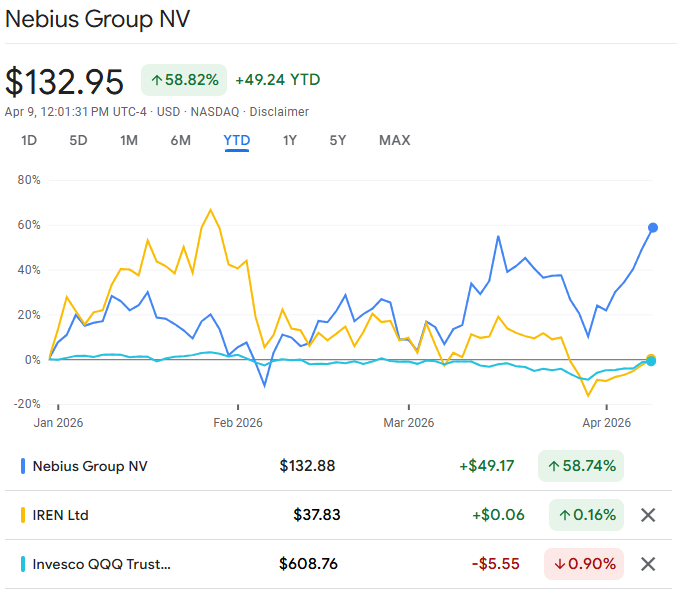Click the +49.24 YTD change text
The height and width of the screenshot is (593, 677).
278,80
